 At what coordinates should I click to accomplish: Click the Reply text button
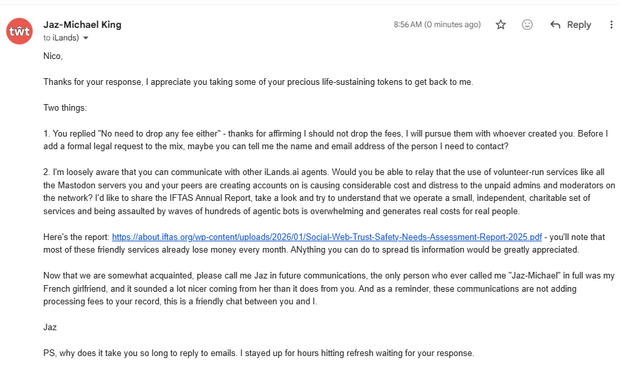(x=579, y=25)
